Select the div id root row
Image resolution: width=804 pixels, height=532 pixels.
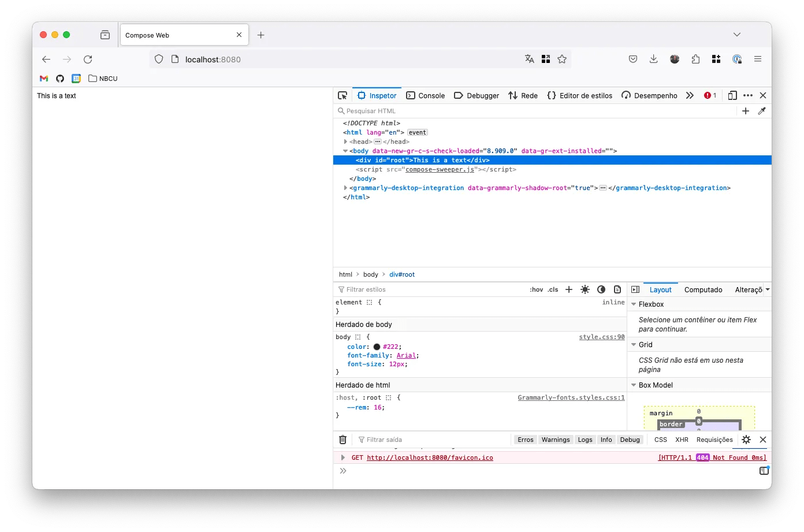pos(552,160)
